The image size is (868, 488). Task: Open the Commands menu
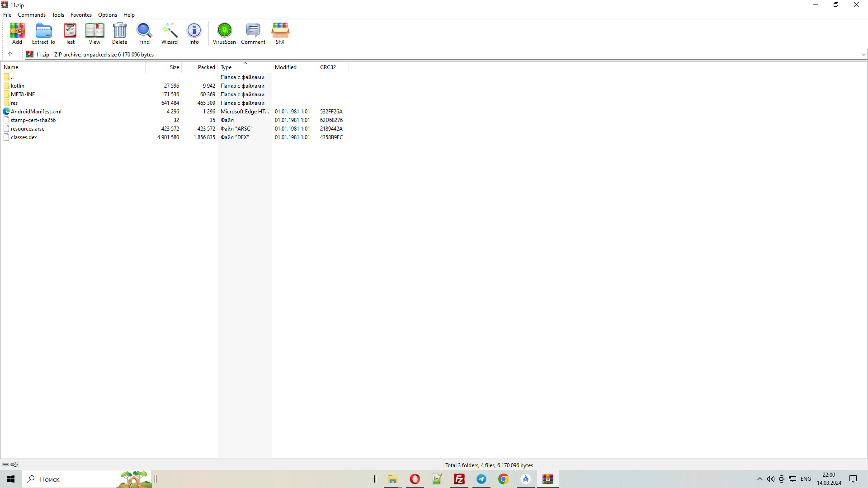pyautogui.click(x=32, y=15)
